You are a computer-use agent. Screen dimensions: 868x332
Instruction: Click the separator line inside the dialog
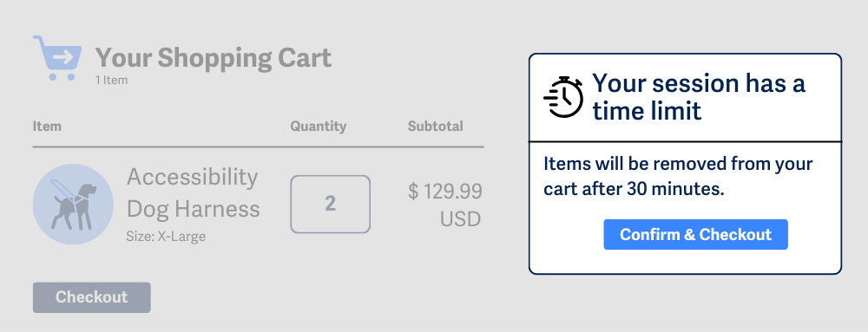click(686, 141)
